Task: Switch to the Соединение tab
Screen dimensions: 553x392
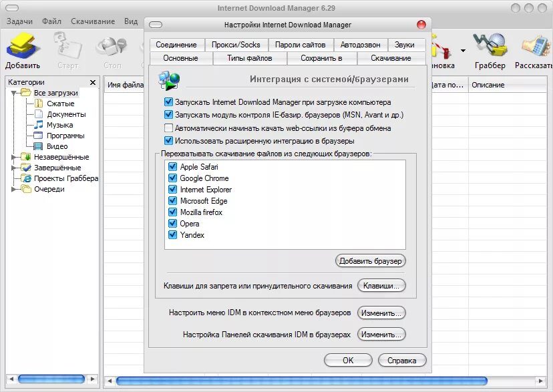Action: pos(176,45)
